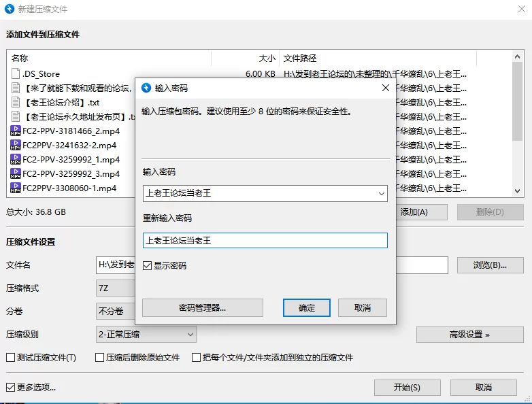The height and width of the screenshot is (404, 532).
Task: Open the 压缩级别 2-正常压缩 dropdown
Action: click(146, 335)
